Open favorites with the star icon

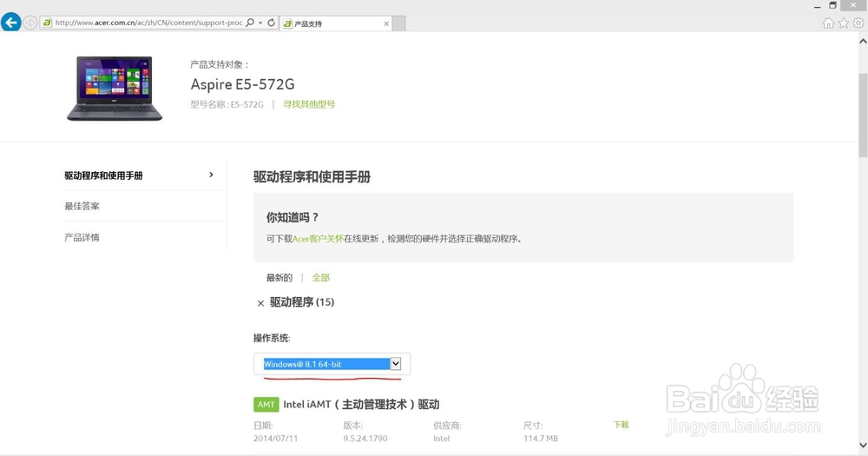coord(843,23)
